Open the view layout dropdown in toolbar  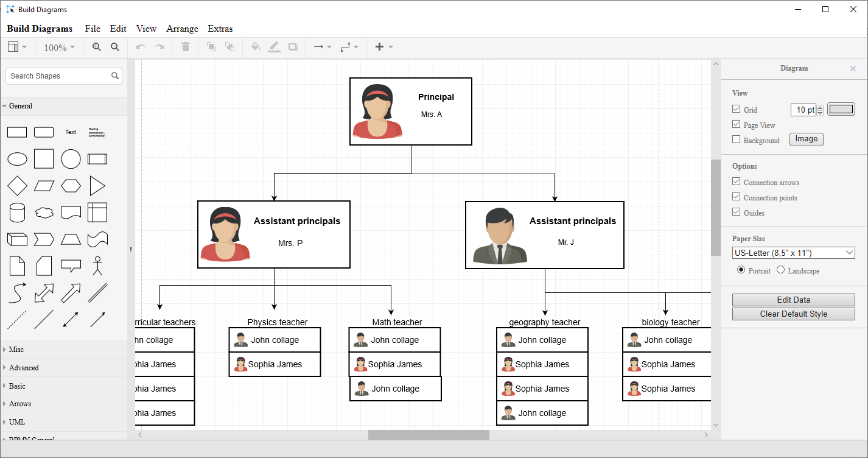17,47
